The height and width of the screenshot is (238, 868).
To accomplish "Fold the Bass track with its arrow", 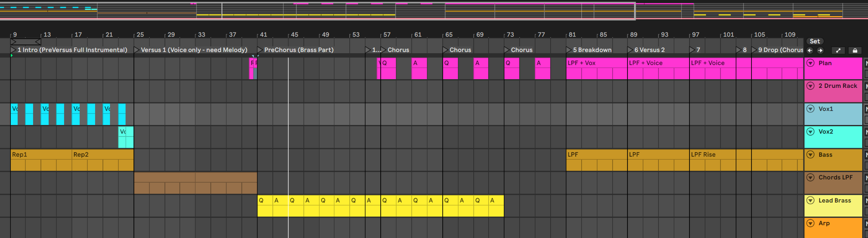I will coord(811,155).
